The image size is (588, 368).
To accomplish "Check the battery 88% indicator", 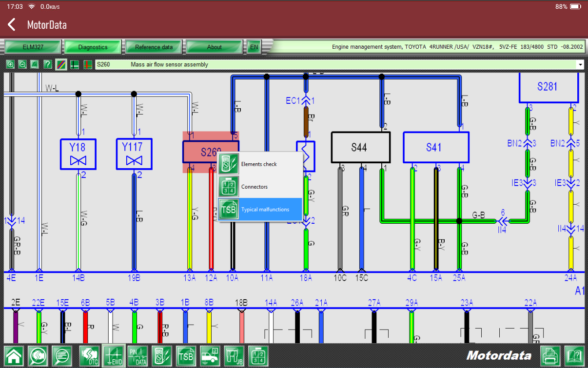I will [568, 6].
